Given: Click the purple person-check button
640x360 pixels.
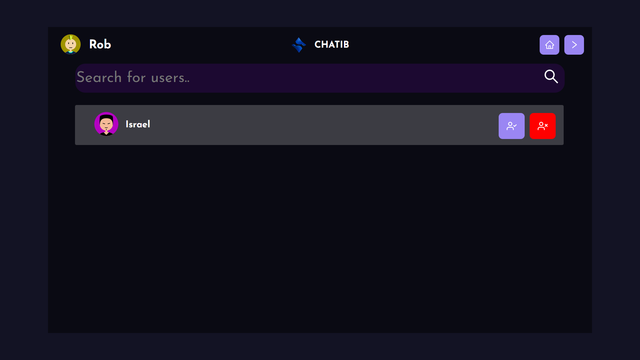Looking at the screenshot, I should point(511,126).
